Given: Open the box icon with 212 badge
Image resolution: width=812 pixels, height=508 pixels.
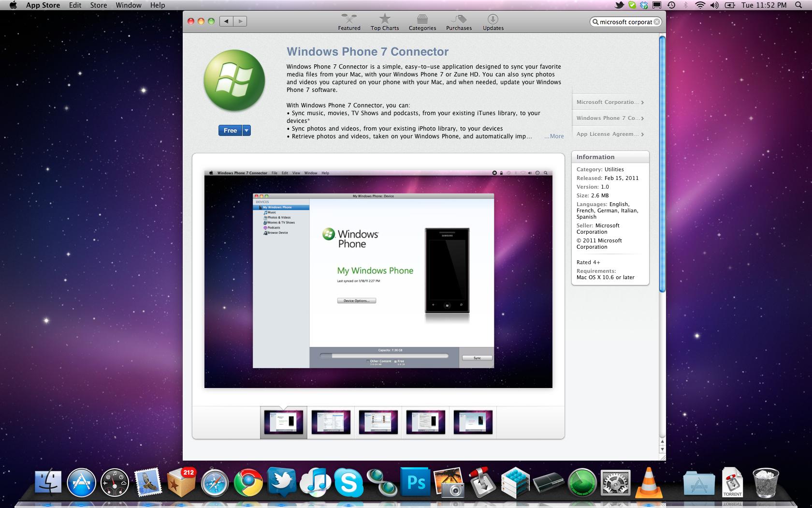Looking at the screenshot, I should pos(181,482).
